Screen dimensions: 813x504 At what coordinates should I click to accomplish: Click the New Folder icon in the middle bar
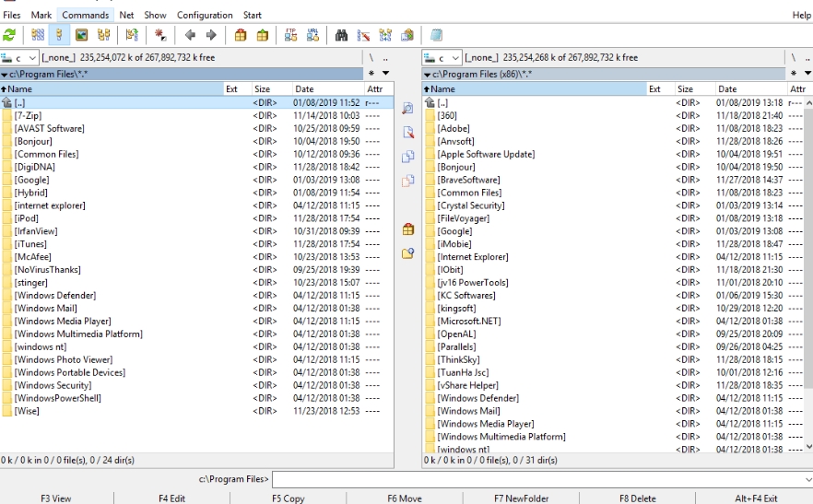(408, 253)
